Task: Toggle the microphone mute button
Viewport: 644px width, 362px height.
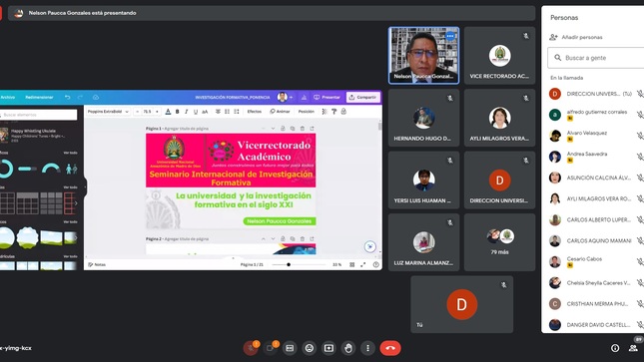Action: 251,348
